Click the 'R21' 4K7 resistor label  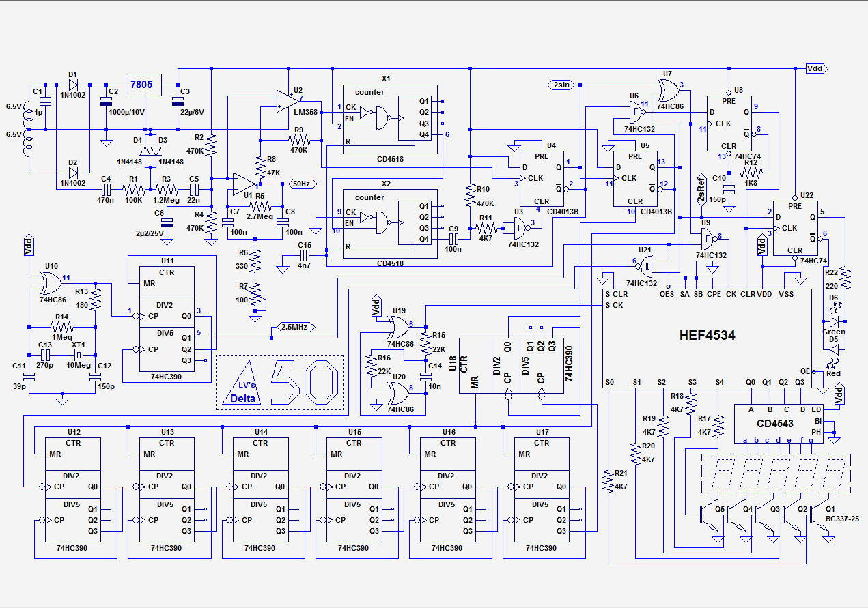[621, 473]
